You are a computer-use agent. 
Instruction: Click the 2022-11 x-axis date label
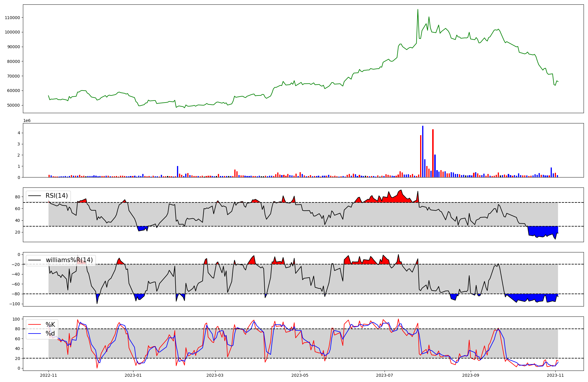tap(49, 375)
